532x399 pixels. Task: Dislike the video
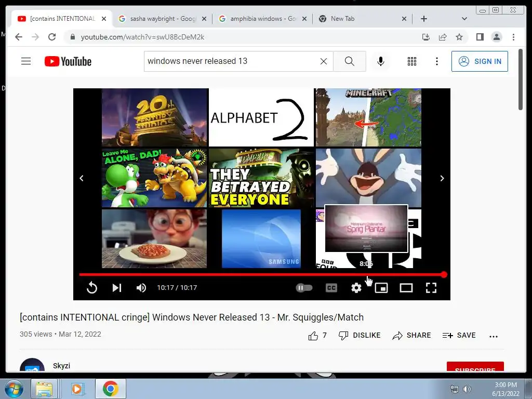click(x=360, y=335)
